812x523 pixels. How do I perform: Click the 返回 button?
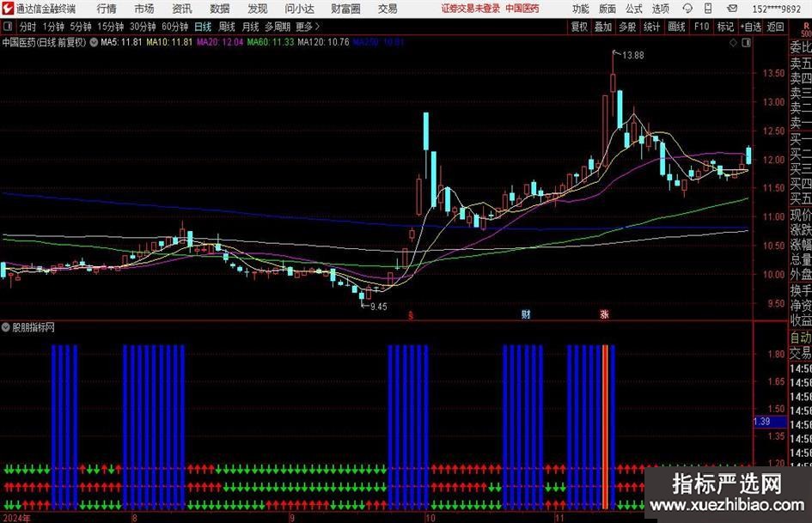coord(775,27)
